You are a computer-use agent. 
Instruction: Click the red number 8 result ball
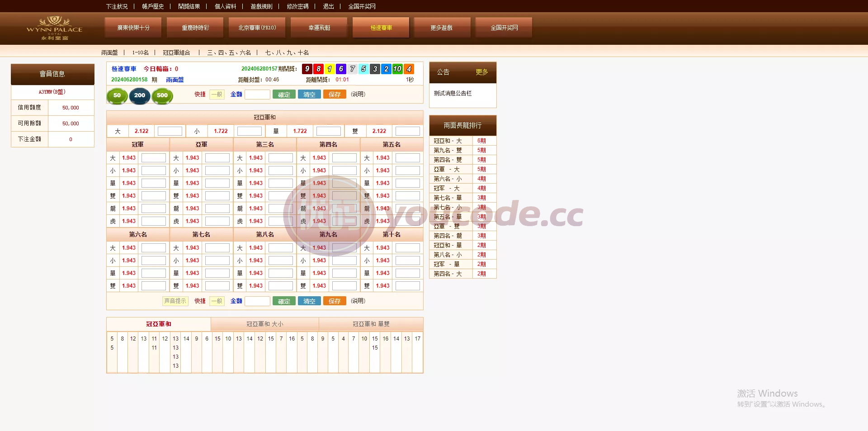[318, 69]
